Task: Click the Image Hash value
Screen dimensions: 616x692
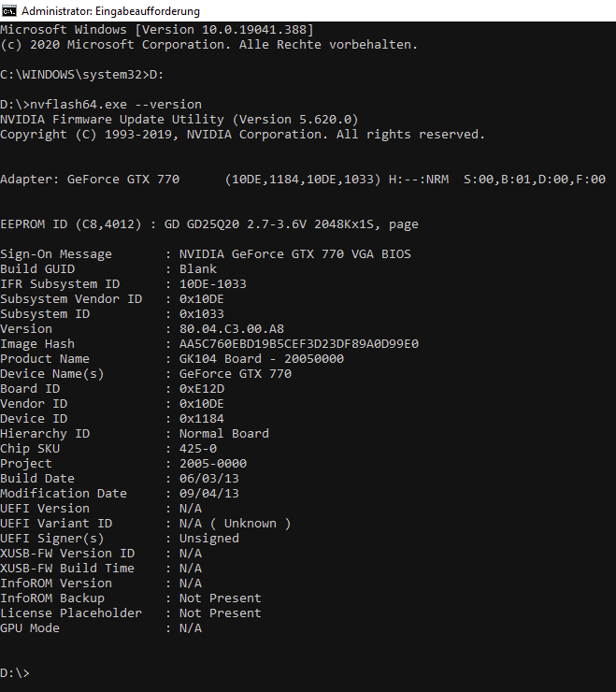Action: [298, 343]
